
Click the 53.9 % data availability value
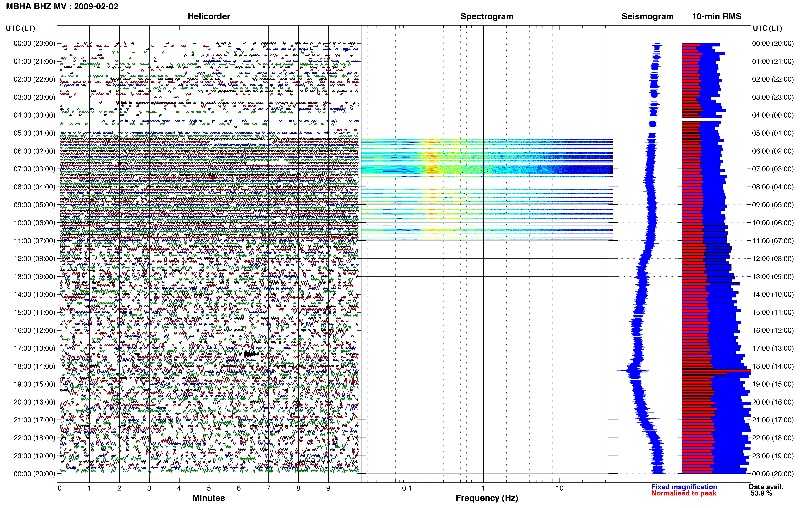pyautogui.click(x=761, y=493)
